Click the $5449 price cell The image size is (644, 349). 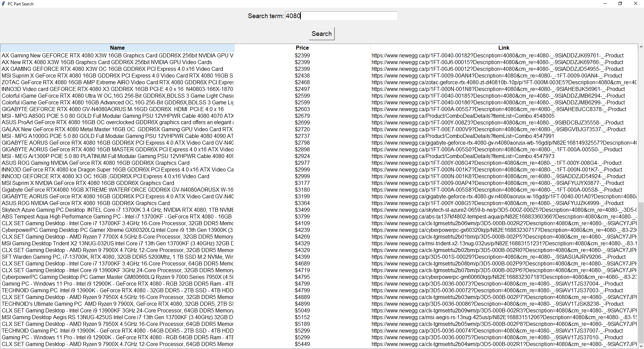click(302, 344)
